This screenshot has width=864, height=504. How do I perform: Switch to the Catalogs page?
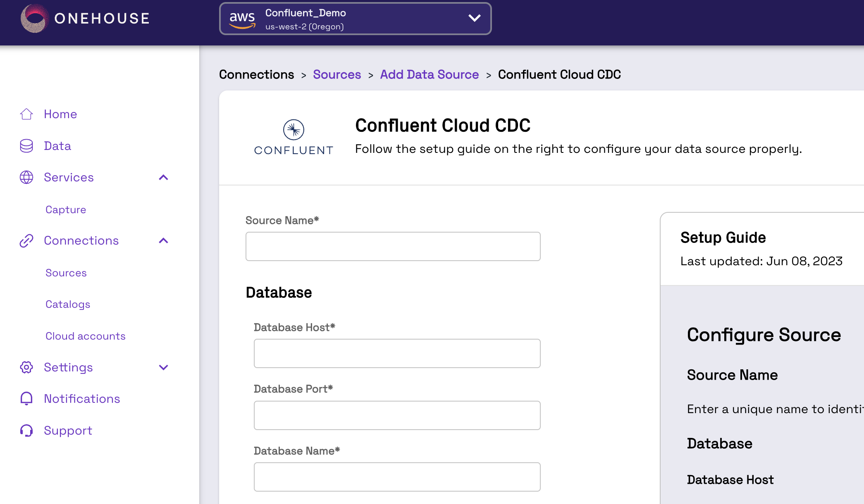[x=67, y=304]
